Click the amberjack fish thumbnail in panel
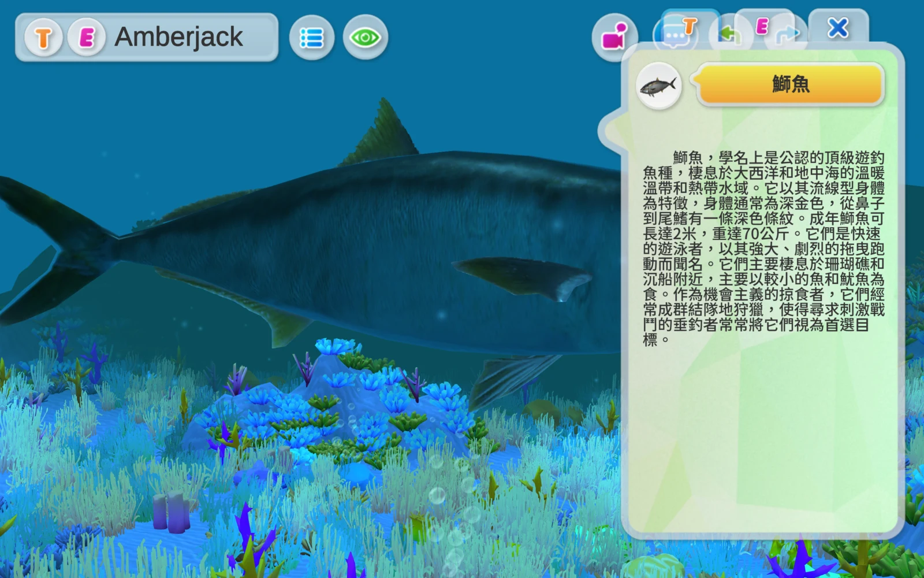924x578 pixels. [x=659, y=86]
